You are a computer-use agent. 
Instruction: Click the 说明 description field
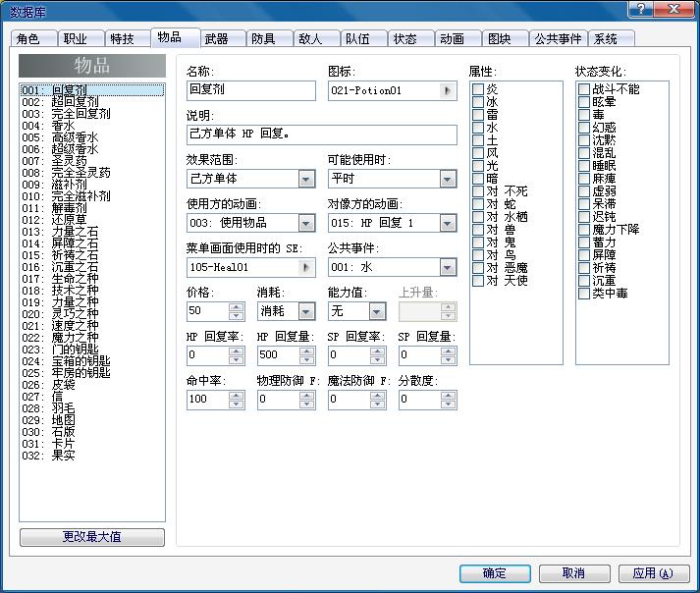click(x=322, y=135)
